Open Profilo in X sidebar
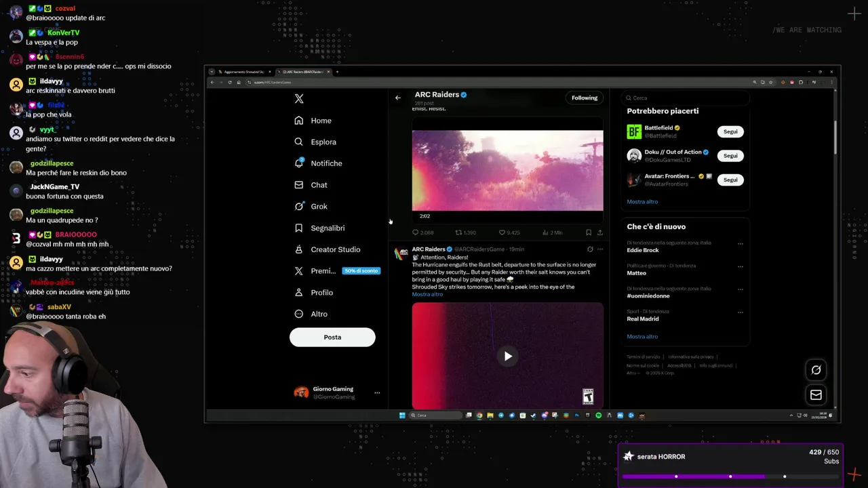868x488 pixels. click(x=313, y=293)
